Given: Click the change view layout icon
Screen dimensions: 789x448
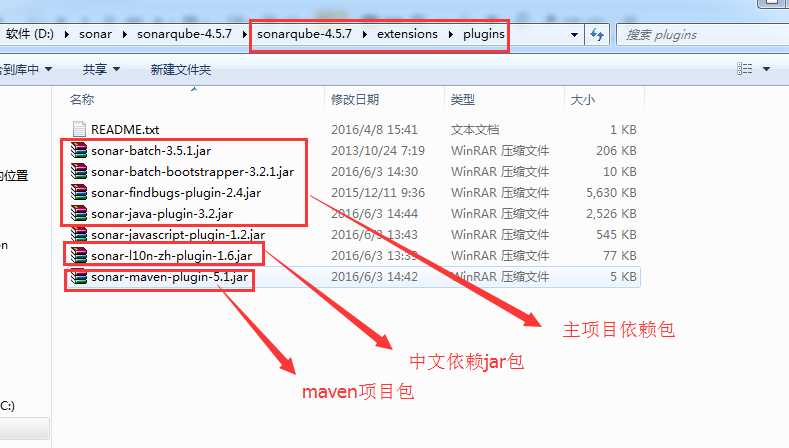Looking at the screenshot, I should coord(745,69).
